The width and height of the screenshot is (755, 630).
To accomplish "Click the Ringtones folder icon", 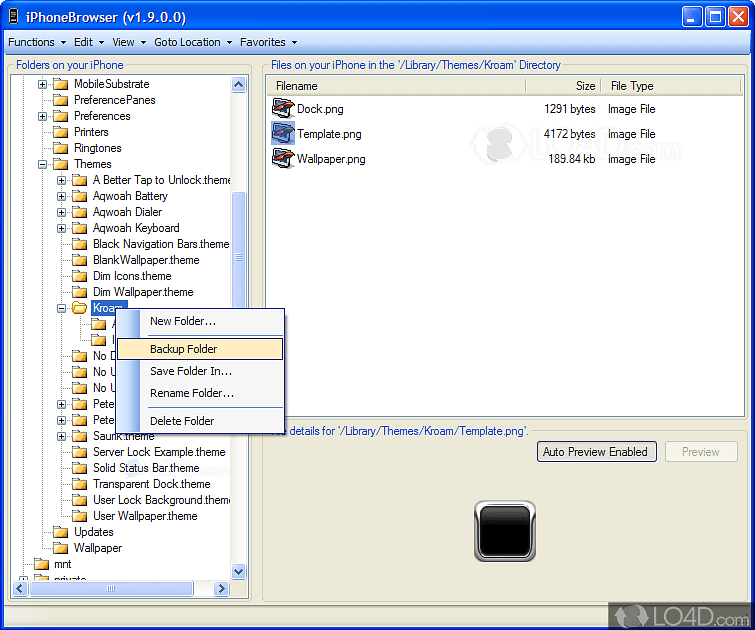I will pyautogui.click(x=61, y=148).
